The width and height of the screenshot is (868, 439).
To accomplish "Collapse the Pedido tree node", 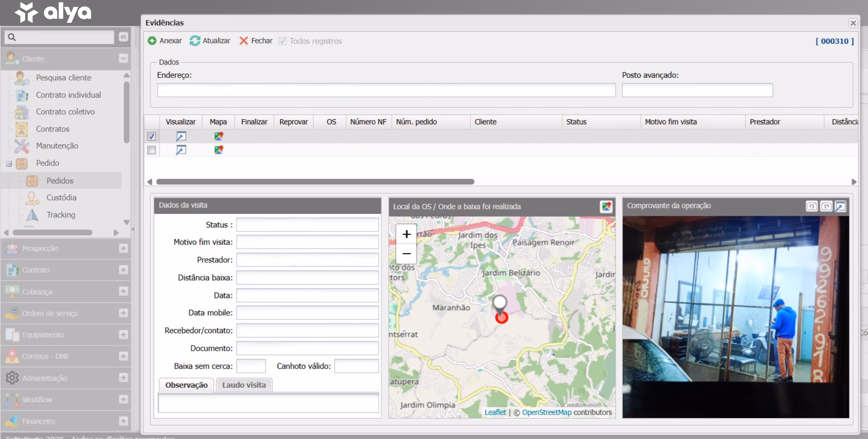I will (x=9, y=164).
